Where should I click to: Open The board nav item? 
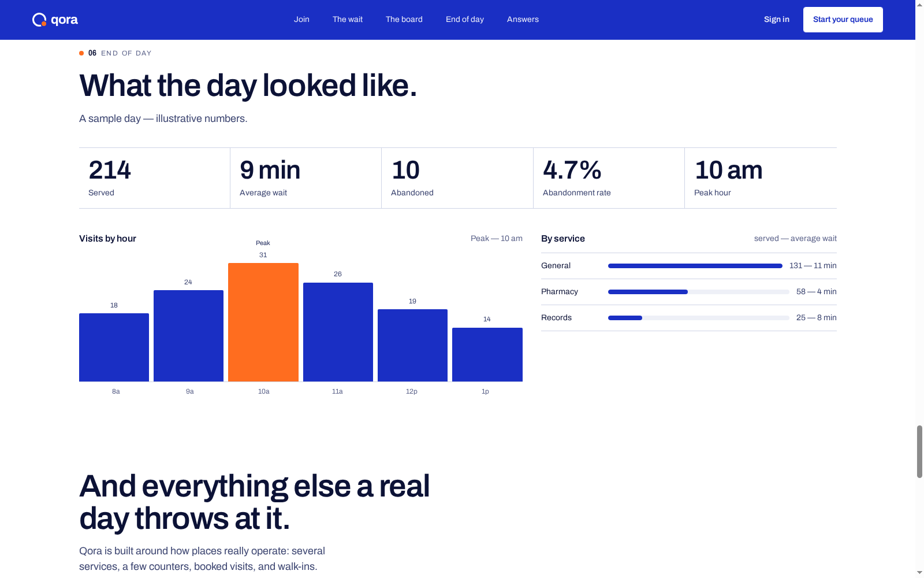point(404,20)
